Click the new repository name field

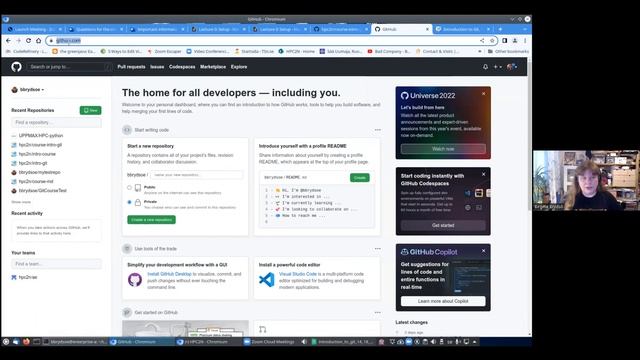pyautogui.click(x=196, y=175)
